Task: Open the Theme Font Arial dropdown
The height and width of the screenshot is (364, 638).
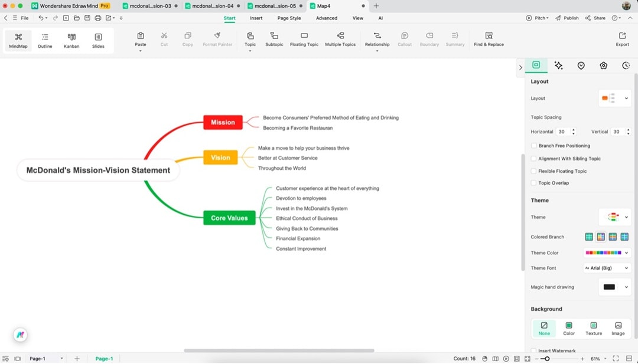Action: tap(607, 268)
